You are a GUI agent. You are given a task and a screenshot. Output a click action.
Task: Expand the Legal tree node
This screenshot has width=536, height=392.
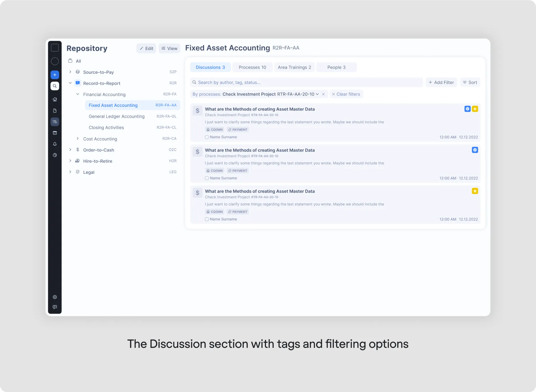(70, 172)
